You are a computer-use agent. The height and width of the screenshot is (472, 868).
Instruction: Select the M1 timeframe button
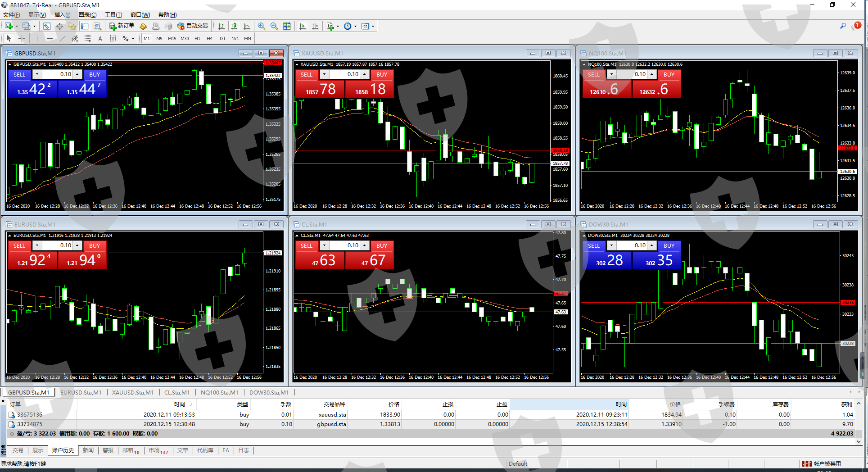click(x=147, y=39)
